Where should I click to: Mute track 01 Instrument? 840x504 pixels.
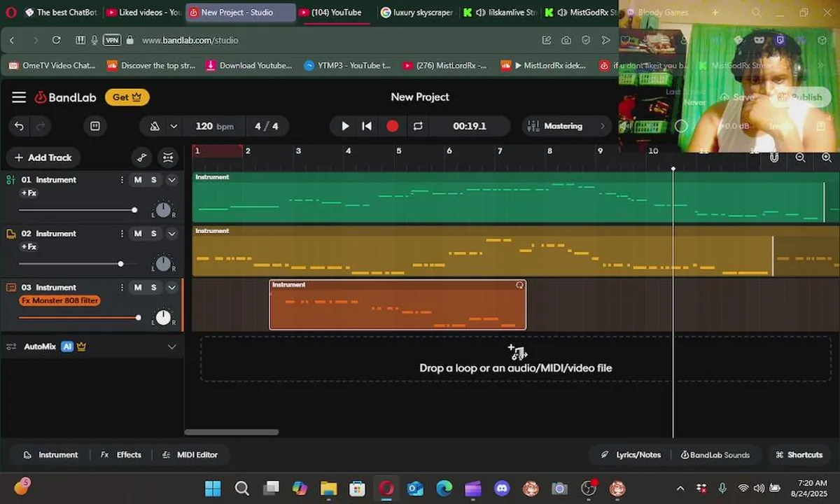pyautogui.click(x=138, y=180)
